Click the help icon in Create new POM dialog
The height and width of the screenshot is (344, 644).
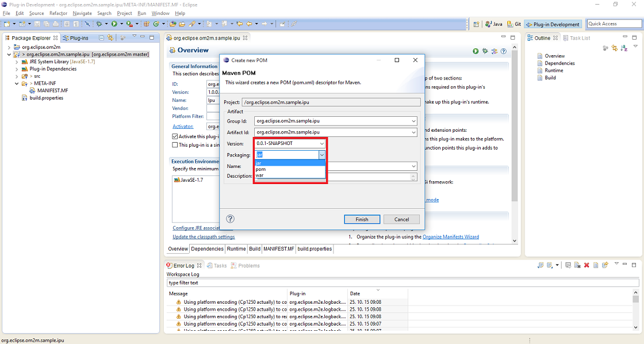(x=231, y=219)
